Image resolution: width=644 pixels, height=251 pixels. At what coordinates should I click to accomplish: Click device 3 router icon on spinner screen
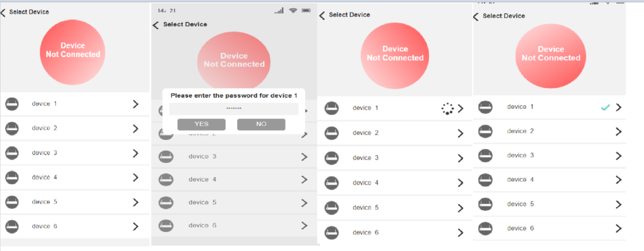[x=331, y=158]
